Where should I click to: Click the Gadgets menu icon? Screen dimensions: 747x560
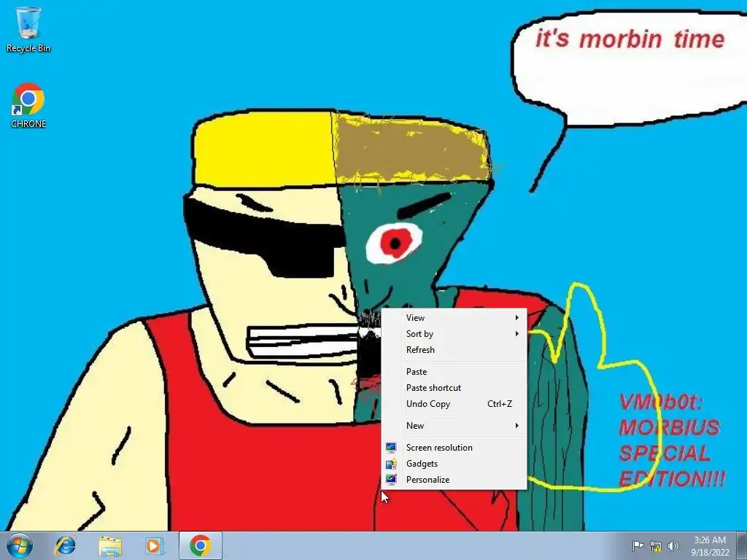(x=391, y=464)
